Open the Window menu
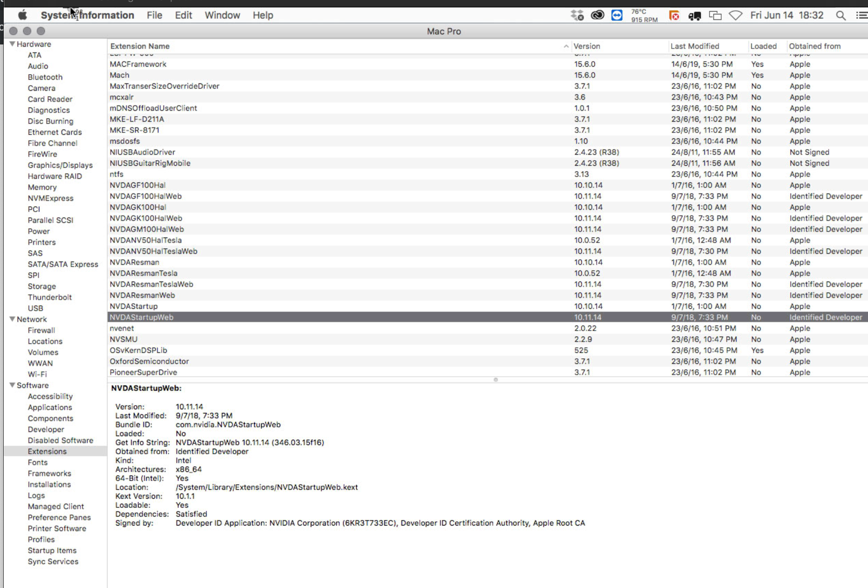The width and height of the screenshot is (868, 588). point(222,15)
